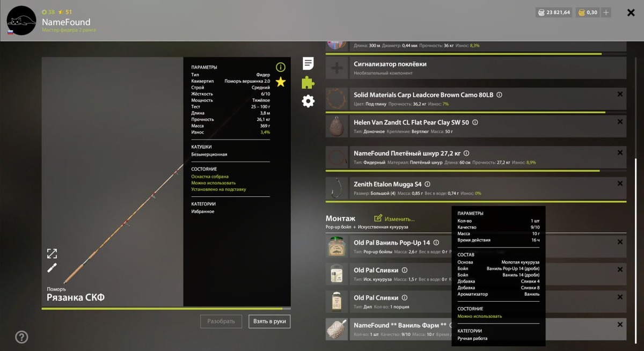
Task: Toggle the favorite star on the rod
Action: (281, 82)
